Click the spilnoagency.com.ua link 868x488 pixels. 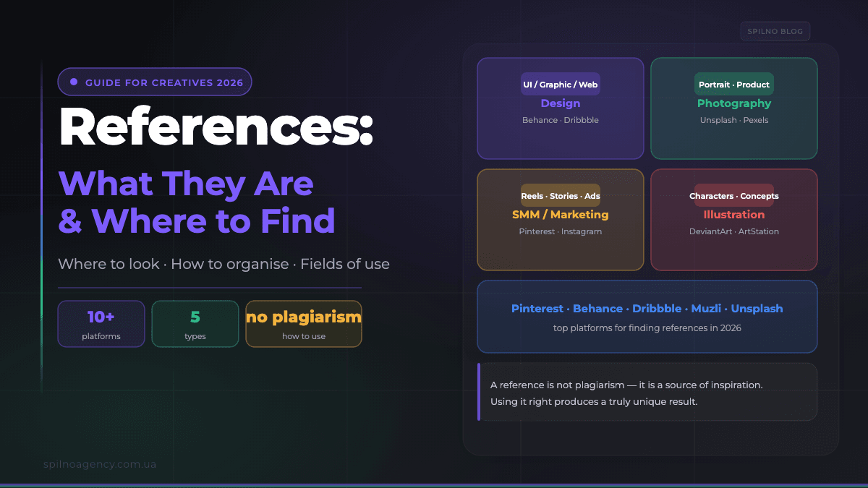pos(100,464)
